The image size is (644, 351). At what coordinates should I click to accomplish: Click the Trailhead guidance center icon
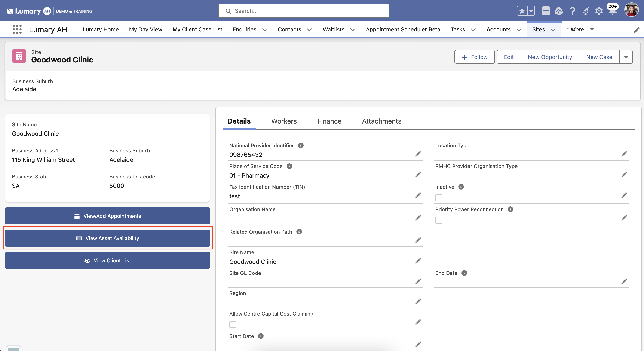tap(559, 11)
